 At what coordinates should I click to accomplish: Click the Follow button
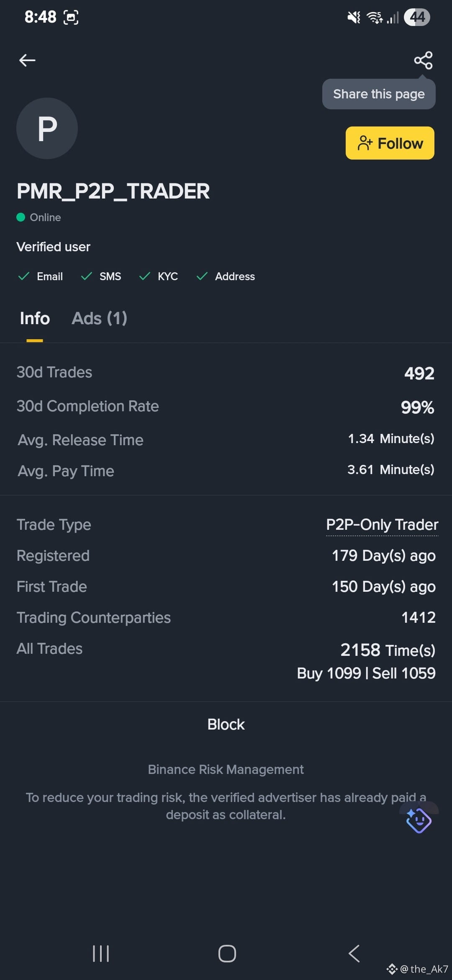click(x=390, y=143)
